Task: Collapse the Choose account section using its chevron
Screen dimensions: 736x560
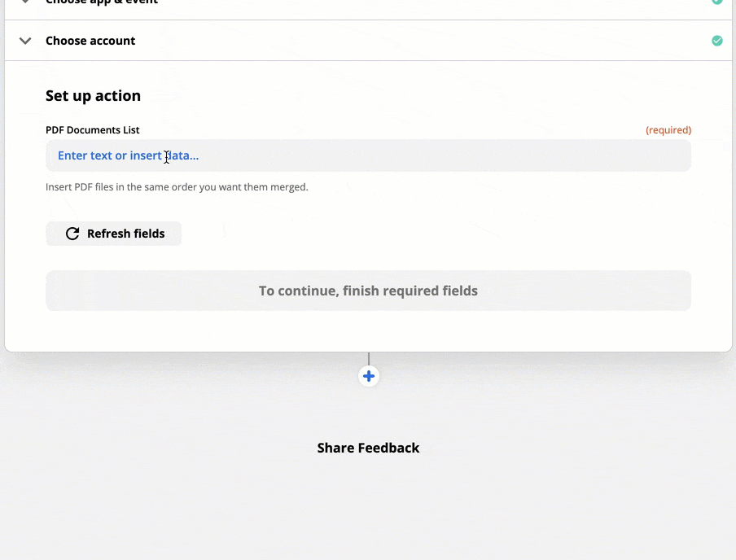Action: click(x=25, y=41)
